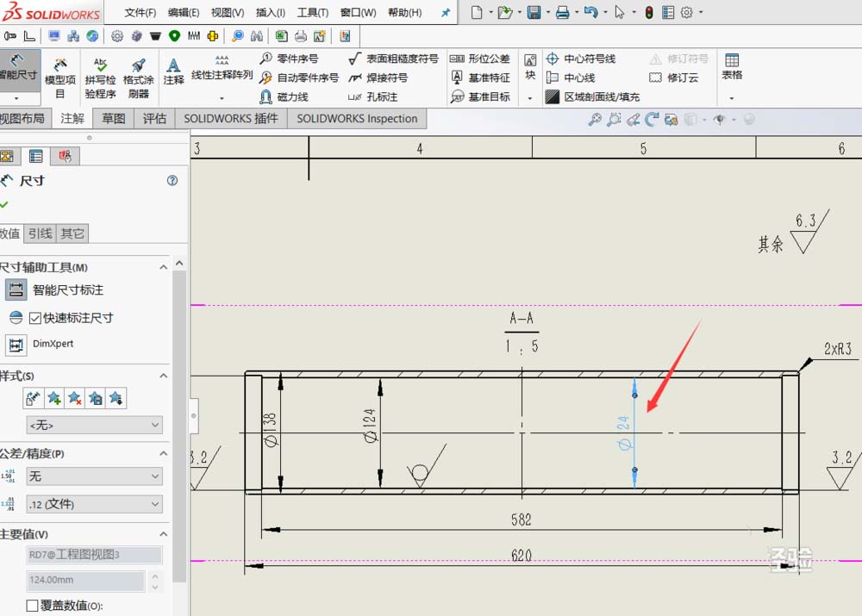Click the property panel scrollbar

[x=179, y=426]
